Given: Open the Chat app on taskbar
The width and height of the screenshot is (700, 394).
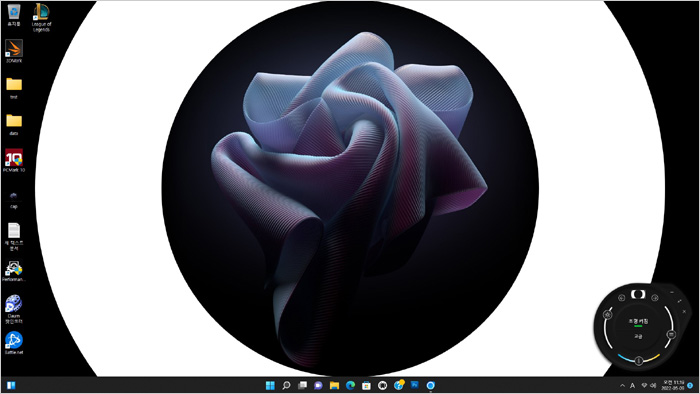Looking at the screenshot, I should pos(318,385).
